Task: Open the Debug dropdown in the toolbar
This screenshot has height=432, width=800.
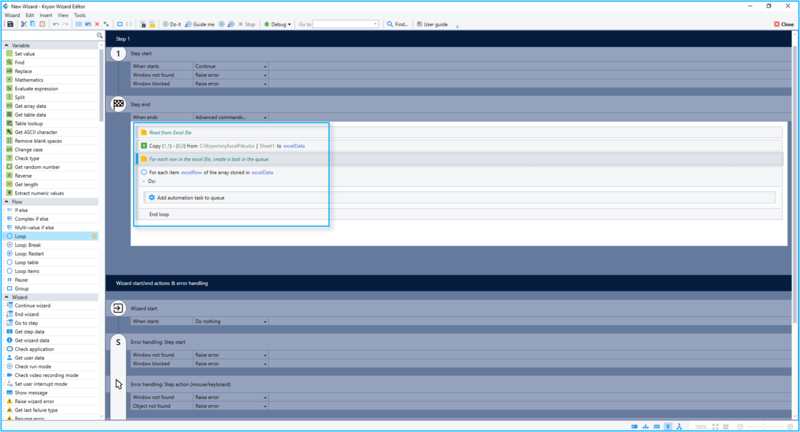Action: [277, 23]
